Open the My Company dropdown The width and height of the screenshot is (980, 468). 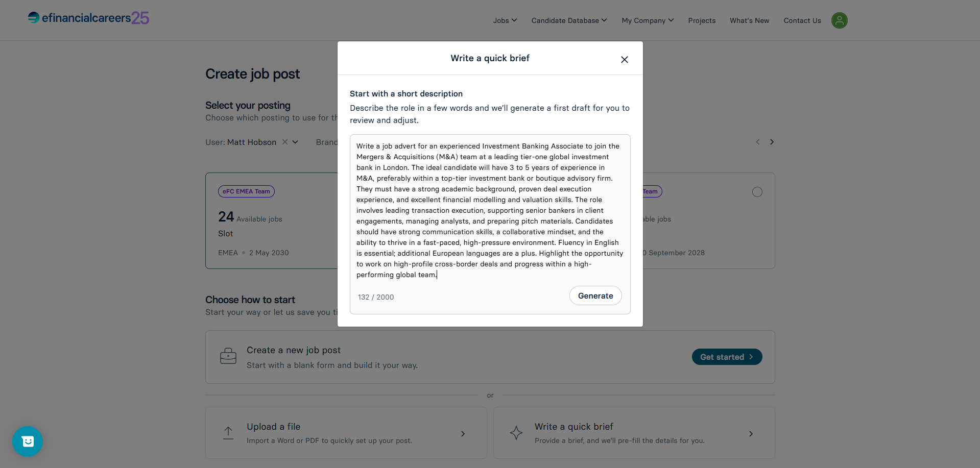(648, 20)
